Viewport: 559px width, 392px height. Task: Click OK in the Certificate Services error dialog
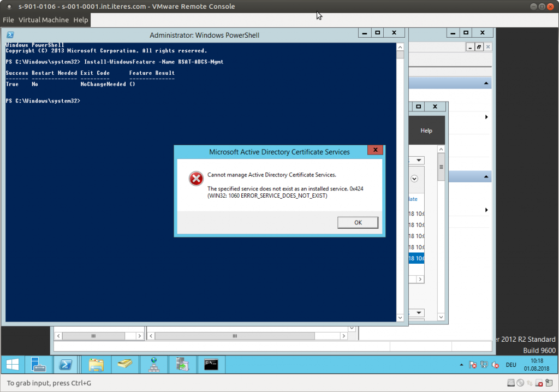pyautogui.click(x=358, y=223)
